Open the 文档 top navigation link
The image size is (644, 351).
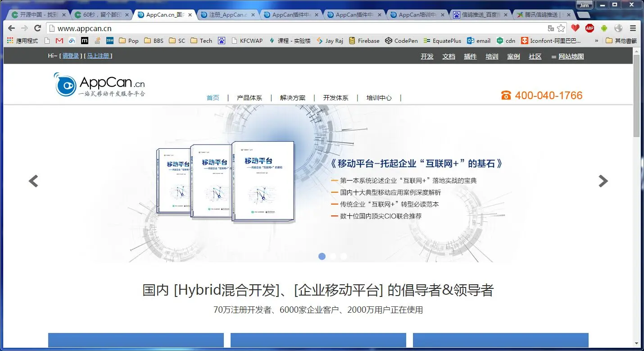coord(449,56)
